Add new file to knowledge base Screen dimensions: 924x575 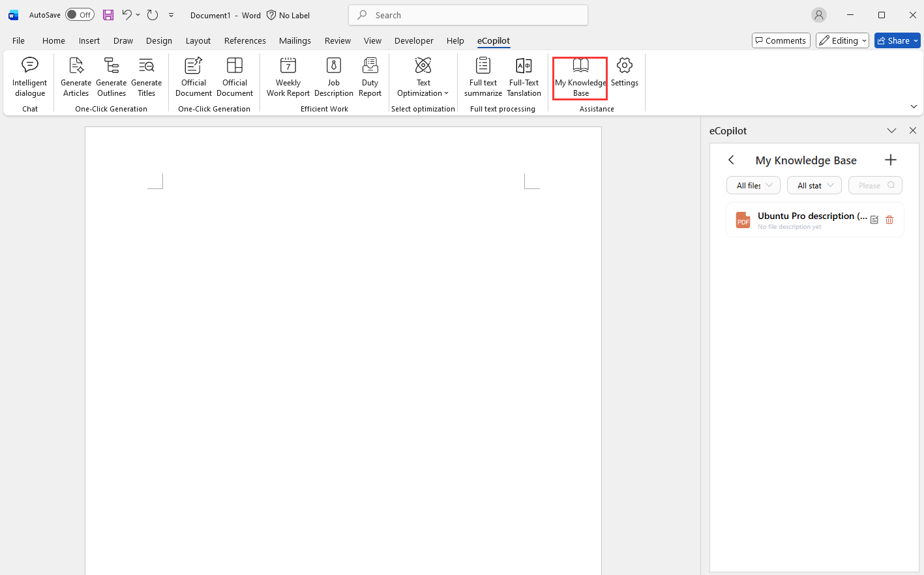click(x=890, y=160)
